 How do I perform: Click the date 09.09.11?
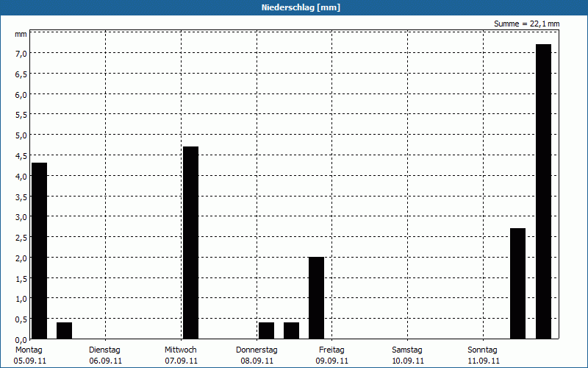point(332,361)
